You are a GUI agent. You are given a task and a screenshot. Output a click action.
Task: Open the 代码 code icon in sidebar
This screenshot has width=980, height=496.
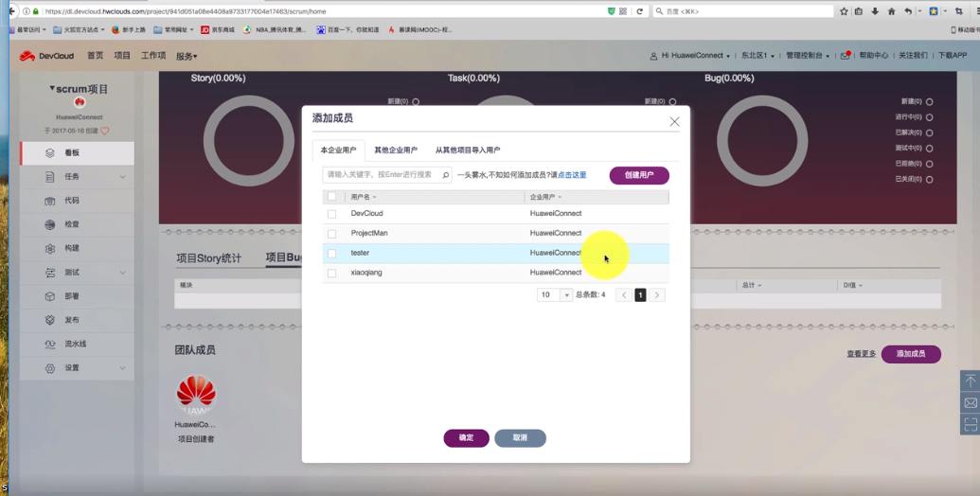[x=50, y=202]
